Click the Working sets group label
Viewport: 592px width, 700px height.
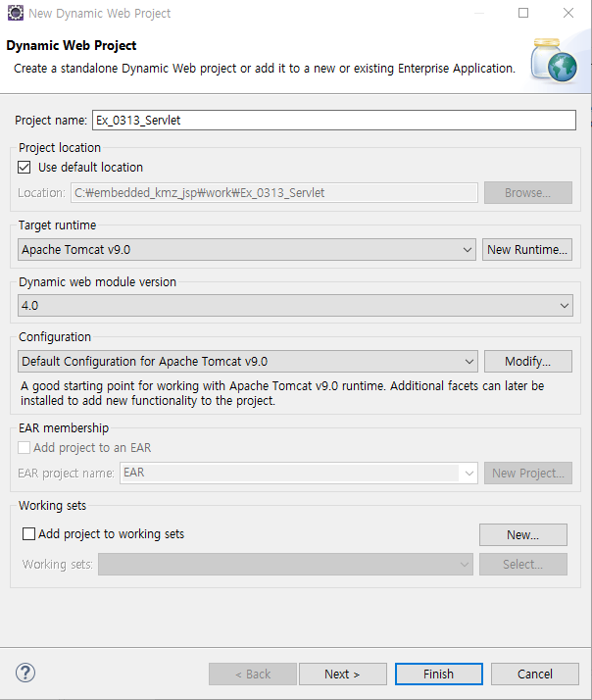(52, 505)
